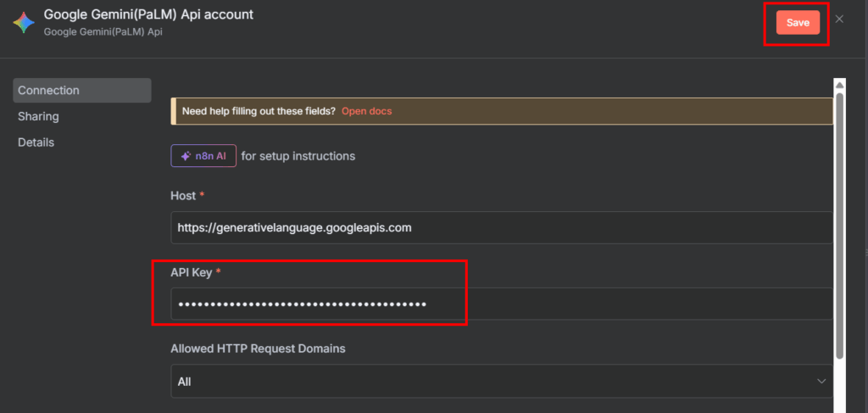Click the sparkle icon in n8n AI button
This screenshot has width=868, height=413.
[x=186, y=156]
